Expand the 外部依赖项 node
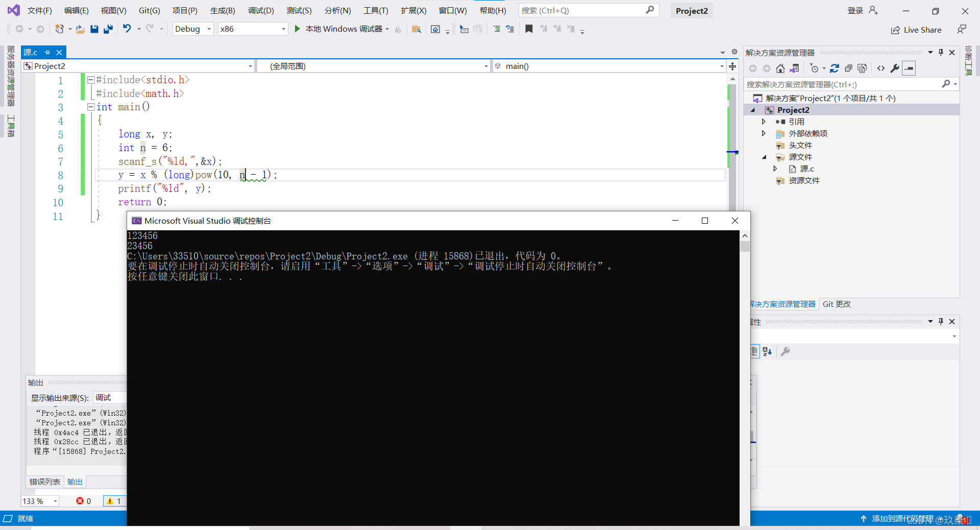This screenshot has height=530, width=980. pos(764,134)
